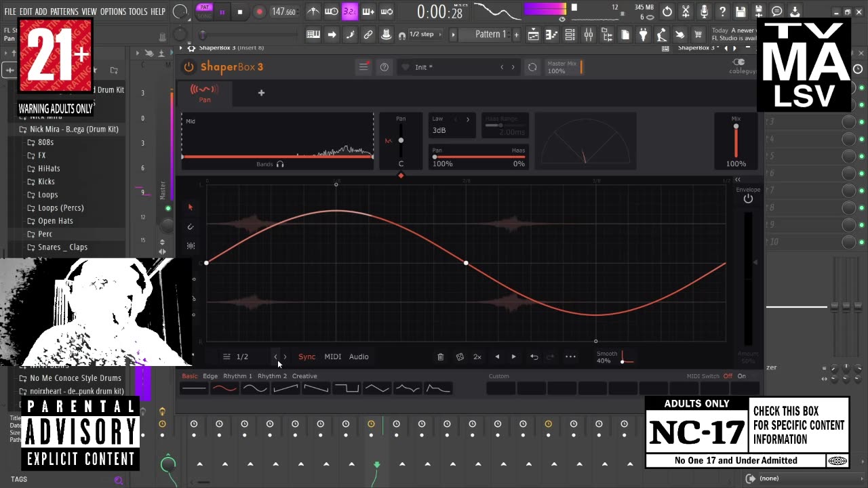Screen dimensions: 868x488
Task: Step to the next wave length
Action: (285, 357)
